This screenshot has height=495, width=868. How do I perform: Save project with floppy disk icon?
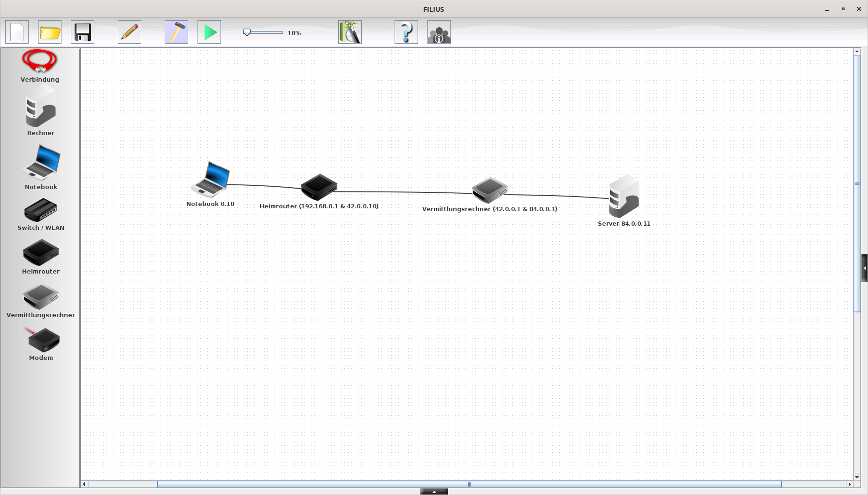(83, 32)
